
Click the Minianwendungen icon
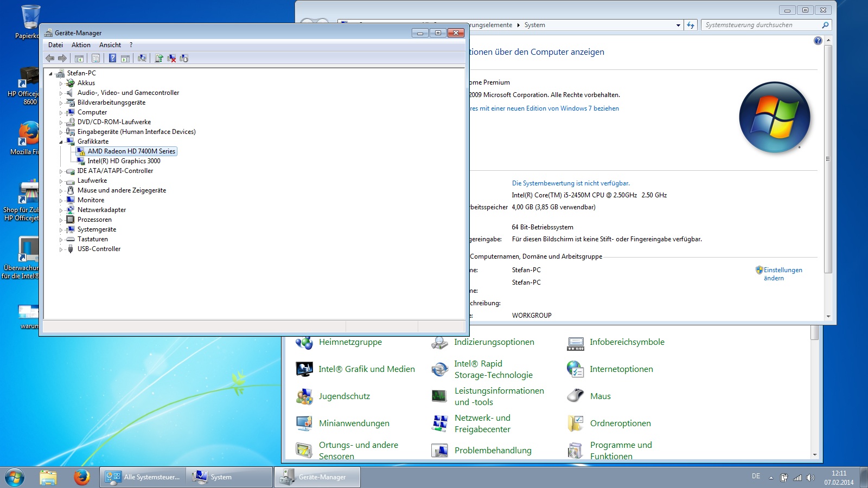[304, 423]
